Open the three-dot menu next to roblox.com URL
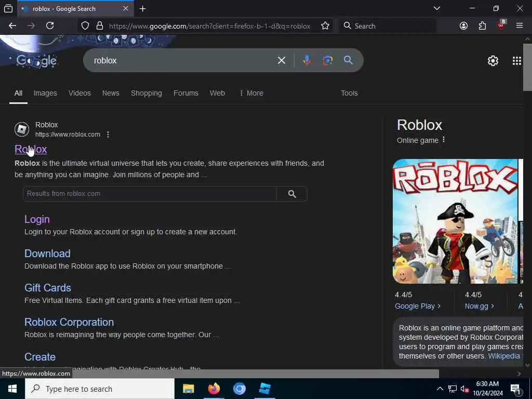532x399 pixels. [x=108, y=135]
